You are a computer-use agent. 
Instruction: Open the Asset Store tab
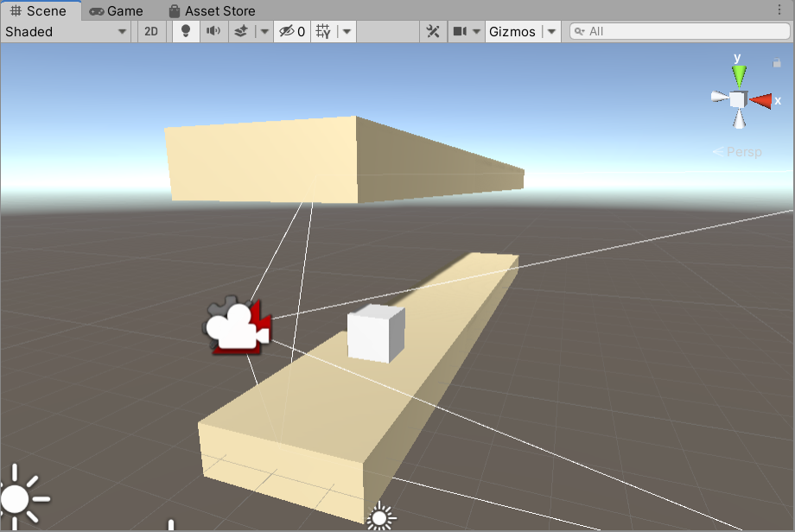click(212, 10)
